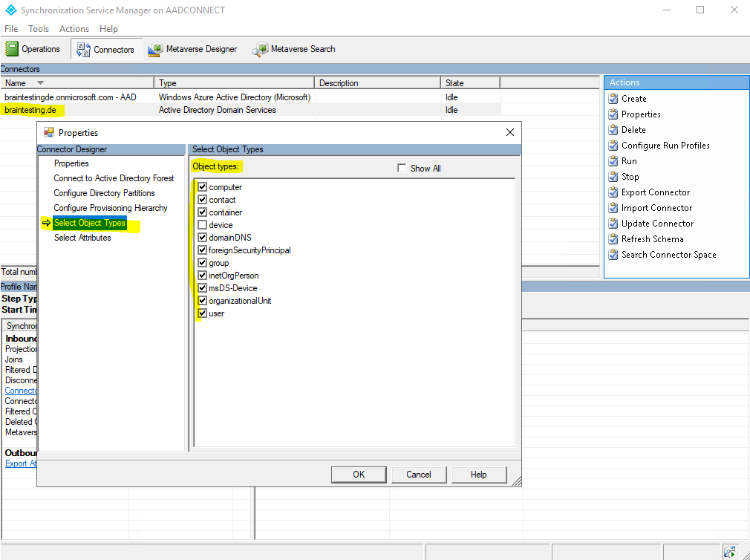Click Configure Run Profiles action icon
This screenshot has width=750, height=560.
coord(613,146)
